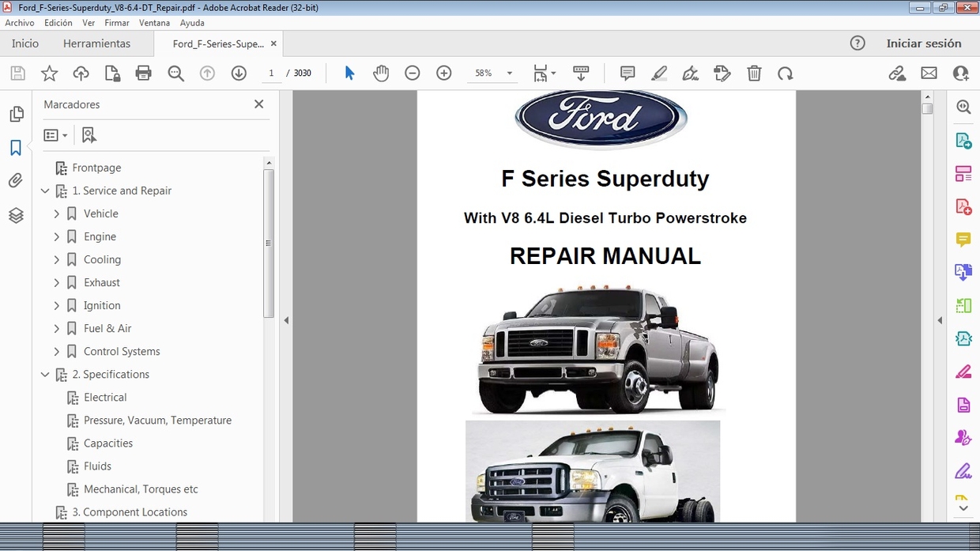Open the Add sticky note tool

coord(627,73)
